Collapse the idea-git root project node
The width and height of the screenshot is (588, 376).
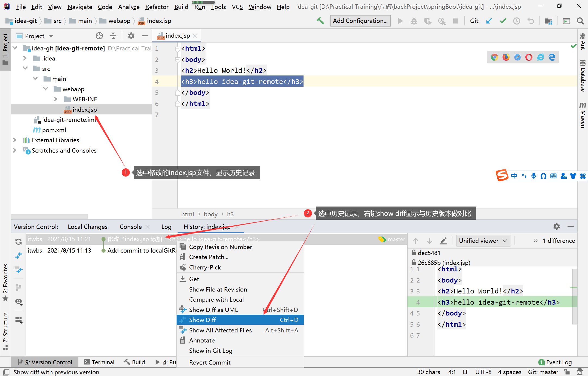coord(15,48)
